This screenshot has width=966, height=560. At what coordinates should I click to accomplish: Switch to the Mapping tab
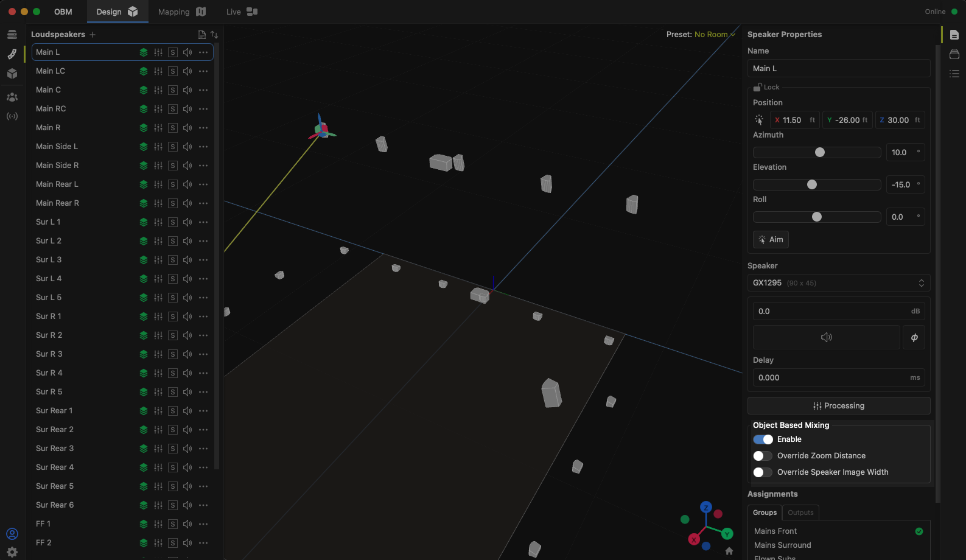(x=181, y=12)
